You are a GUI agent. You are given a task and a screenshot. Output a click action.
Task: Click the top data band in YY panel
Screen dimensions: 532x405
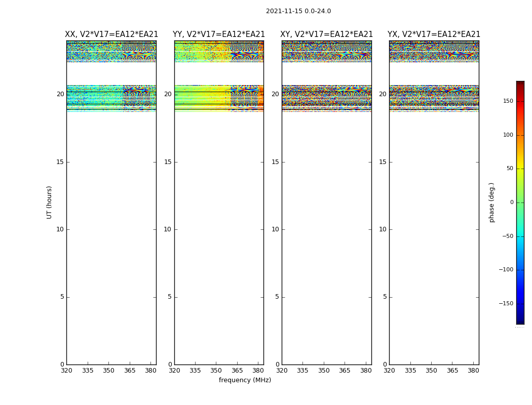point(219,51)
